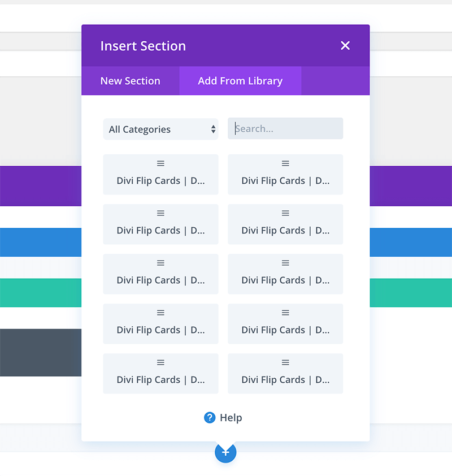The image size is (452, 476).
Task: Click the blue plus add section button
Action: click(225, 452)
